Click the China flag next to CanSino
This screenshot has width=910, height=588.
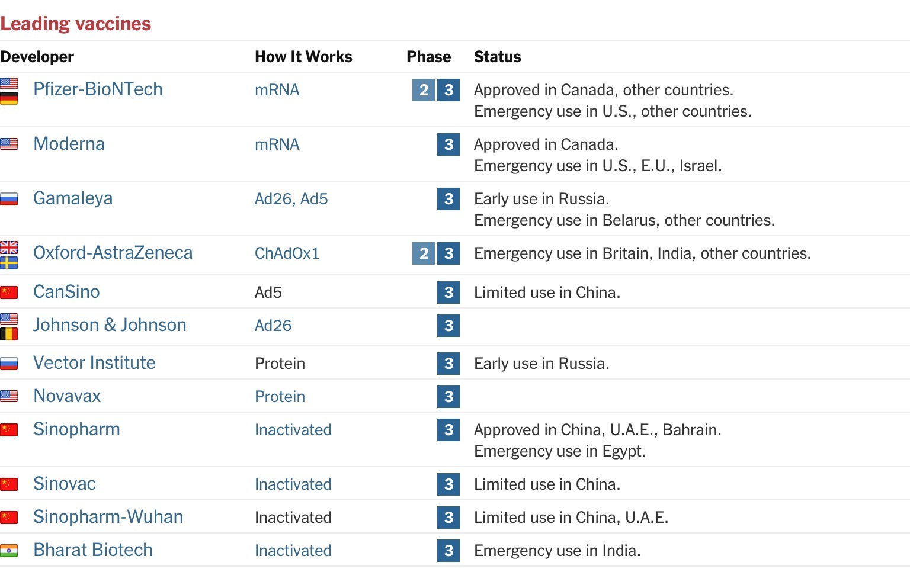click(x=9, y=292)
